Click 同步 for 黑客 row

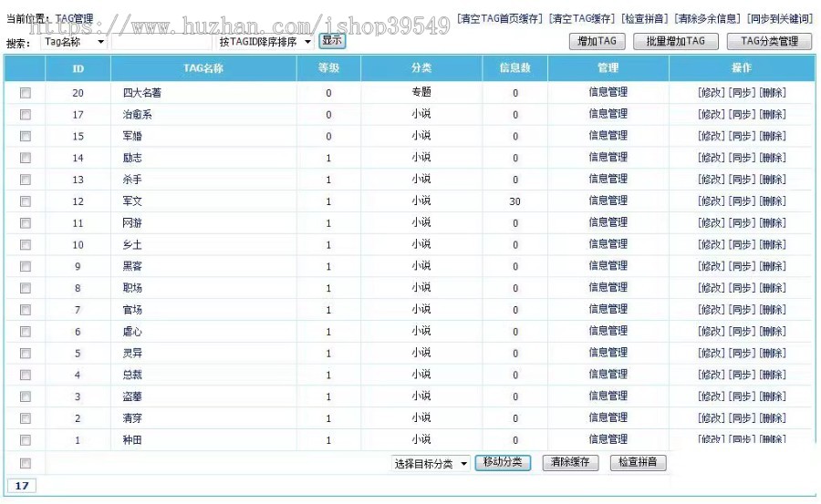coord(742,266)
